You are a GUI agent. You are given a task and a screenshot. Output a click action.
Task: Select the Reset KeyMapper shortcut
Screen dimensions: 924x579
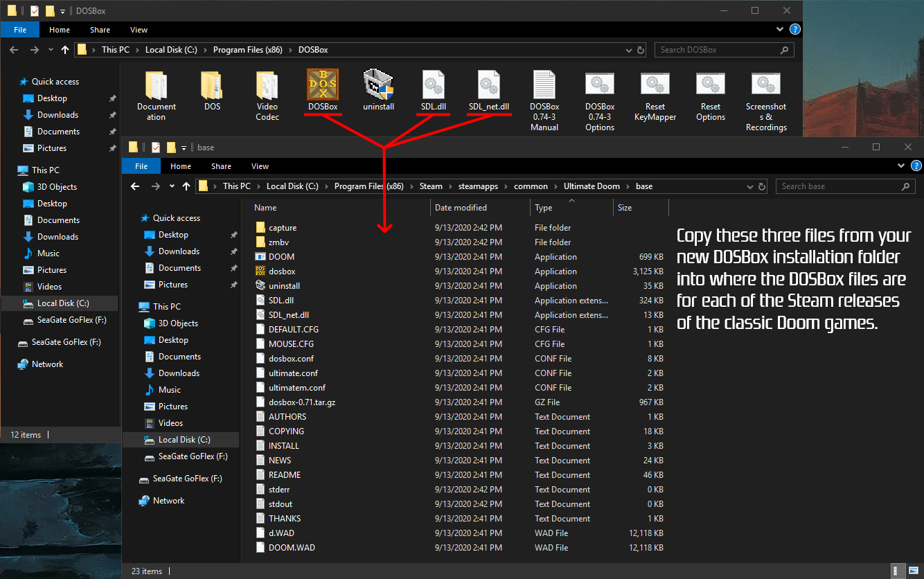(x=655, y=96)
